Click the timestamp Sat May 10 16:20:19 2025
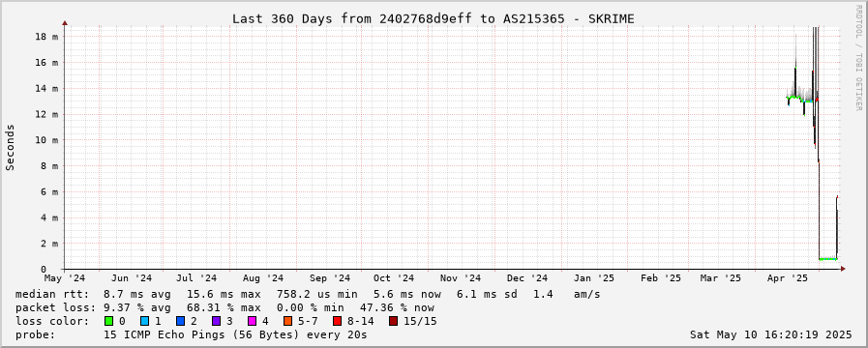Viewport: 868px width, 348px height. (x=770, y=334)
